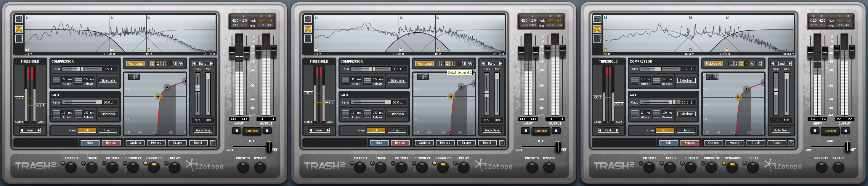Screen dimensions: 868x186
Task: Select the filter curve view icon in left window
Action: (x=19, y=39)
